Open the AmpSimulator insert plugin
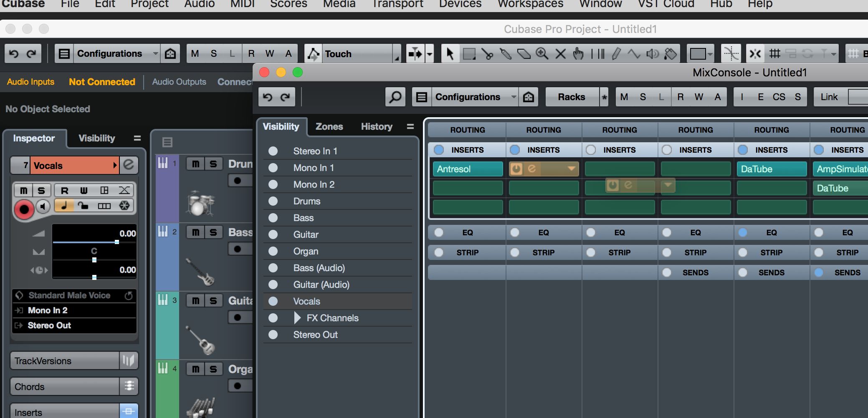868x418 pixels. click(840, 169)
